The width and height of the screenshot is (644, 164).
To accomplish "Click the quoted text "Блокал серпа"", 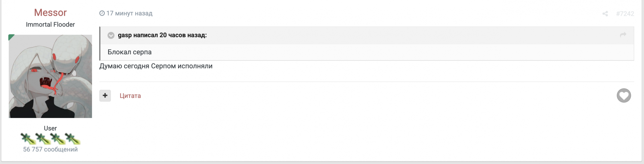I will click(129, 52).
